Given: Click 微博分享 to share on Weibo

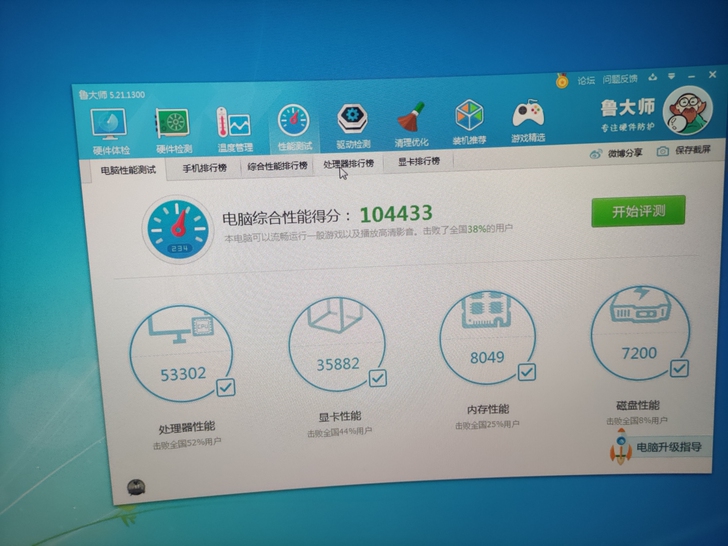Looking at the screenshot, I should [x=616, y=153].
